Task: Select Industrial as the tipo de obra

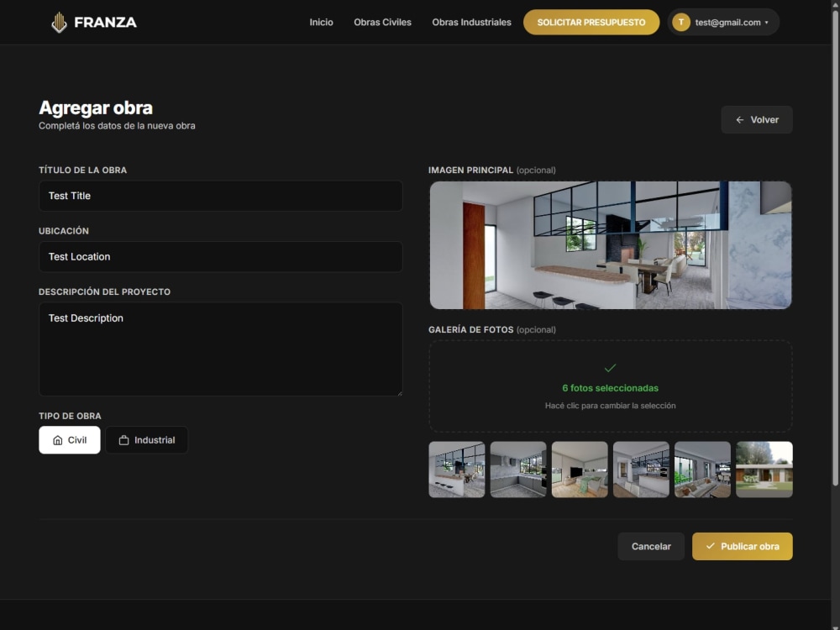Action: (x=147, y=440)
